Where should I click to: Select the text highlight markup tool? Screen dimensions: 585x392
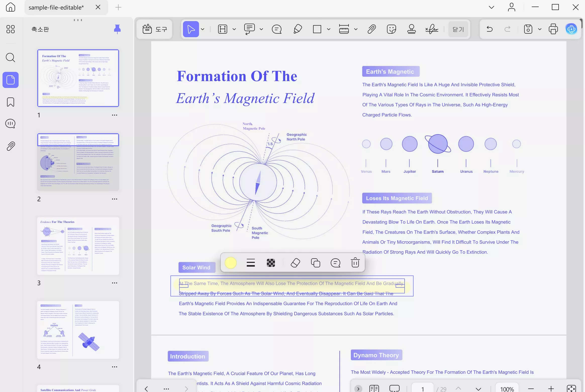[x=223, y=29]
